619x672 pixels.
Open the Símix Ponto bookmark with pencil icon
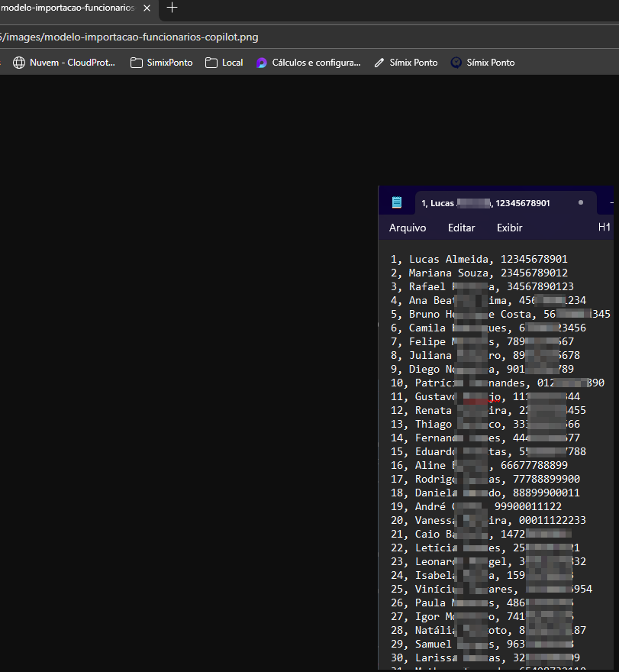pyautogui.click(x=405, y=63)
